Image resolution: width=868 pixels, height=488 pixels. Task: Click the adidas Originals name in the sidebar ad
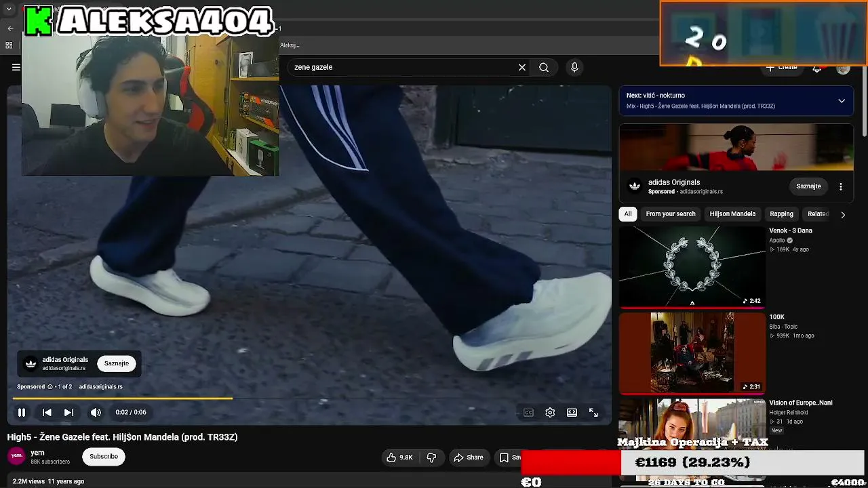[674, 182]
